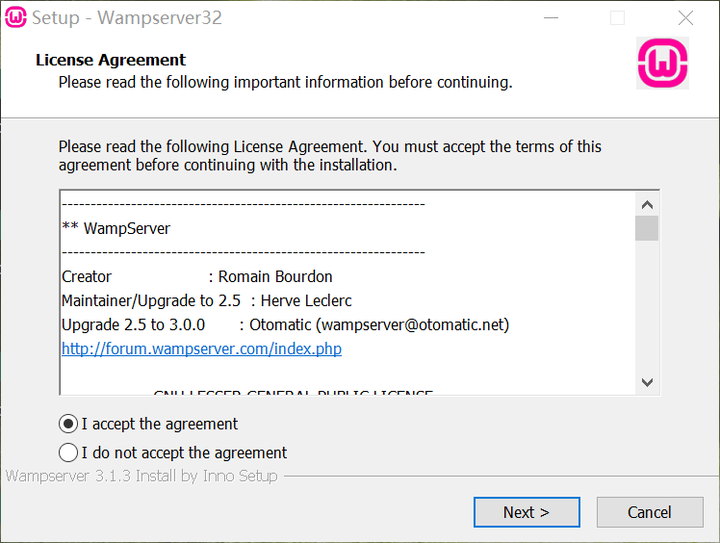Screen dimensions: 720x543
Task: Click the "** WampServer" line in the license text
Action: [x=116, y=228]
